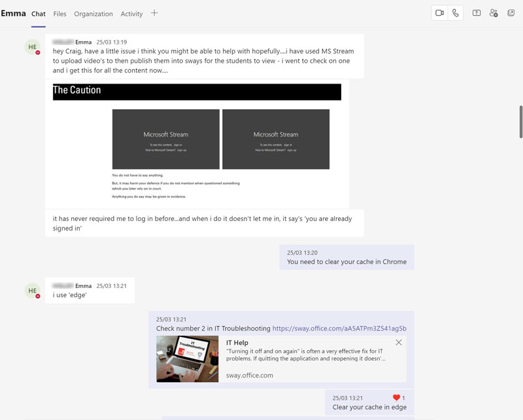
Task: Open the sway.office.com troubleshooting link
Action: pyautogui.click(x=339, y=329)
